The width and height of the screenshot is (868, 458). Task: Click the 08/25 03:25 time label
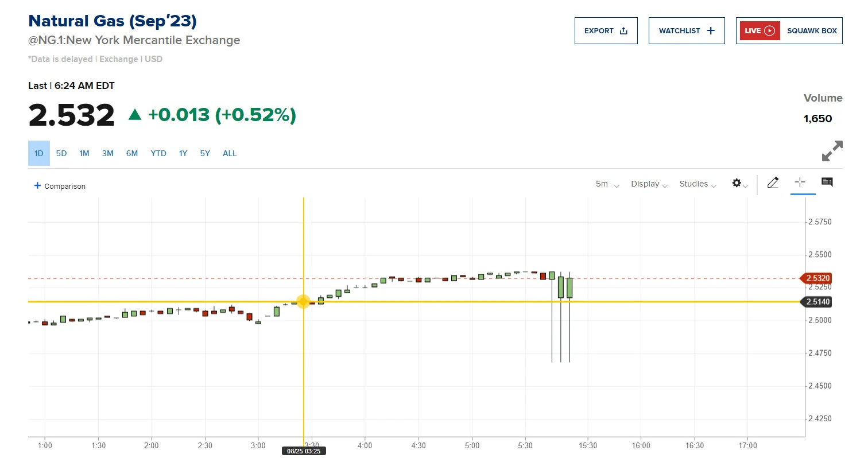[304, 451]
